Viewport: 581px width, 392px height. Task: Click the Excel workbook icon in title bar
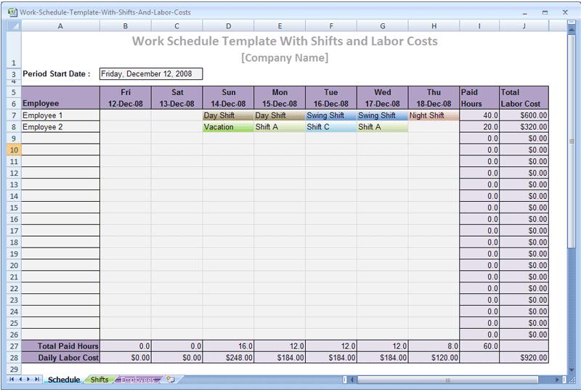pyautogui.click(x=12, y=12)
